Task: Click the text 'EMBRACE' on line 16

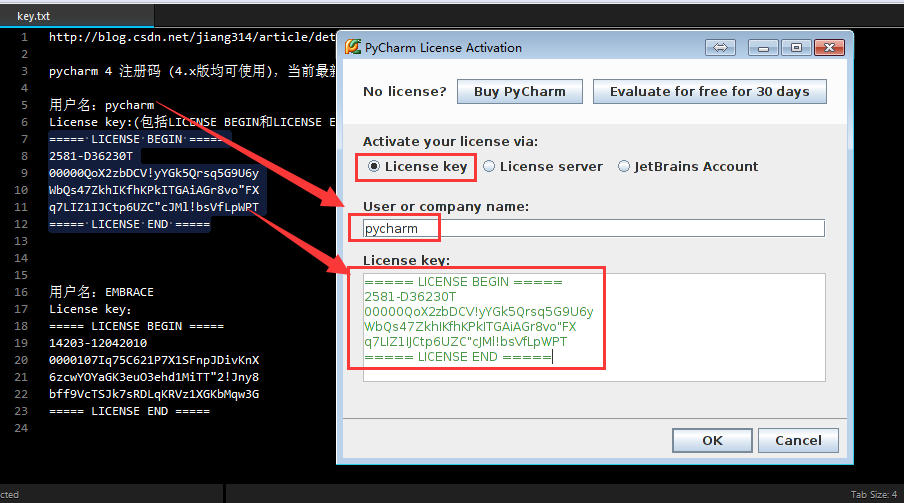Action: click(x=129, y=292)
